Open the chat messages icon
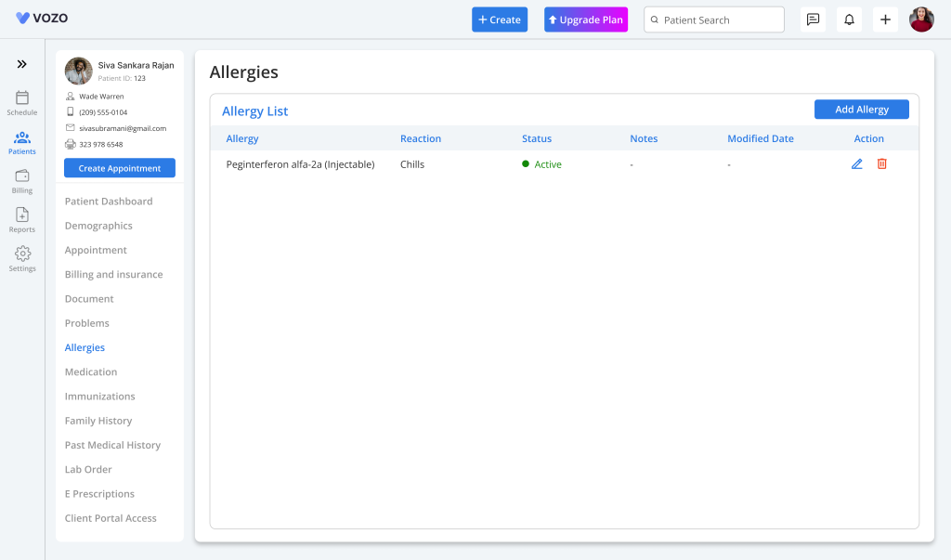This screenshot has height=560, width=951. [813, 20]
